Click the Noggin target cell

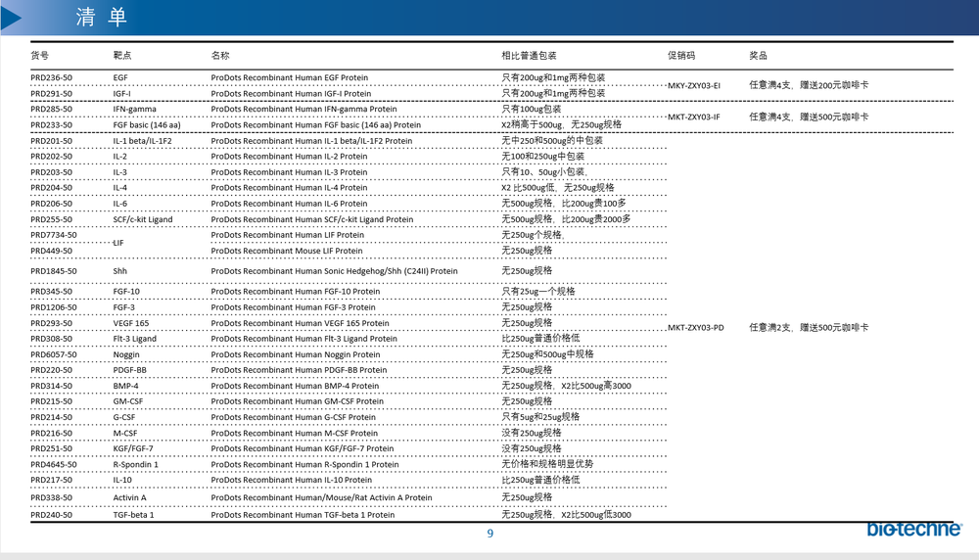[126, 354]
